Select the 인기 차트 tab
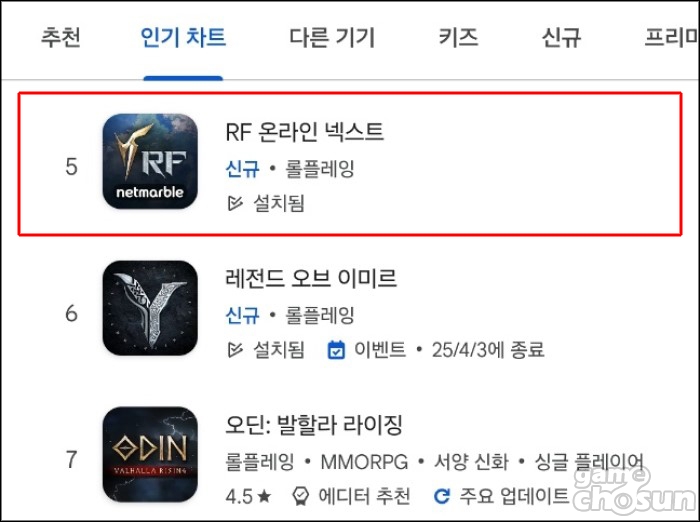This screenshot has height=522, width=700. click(x=183, y=37)
